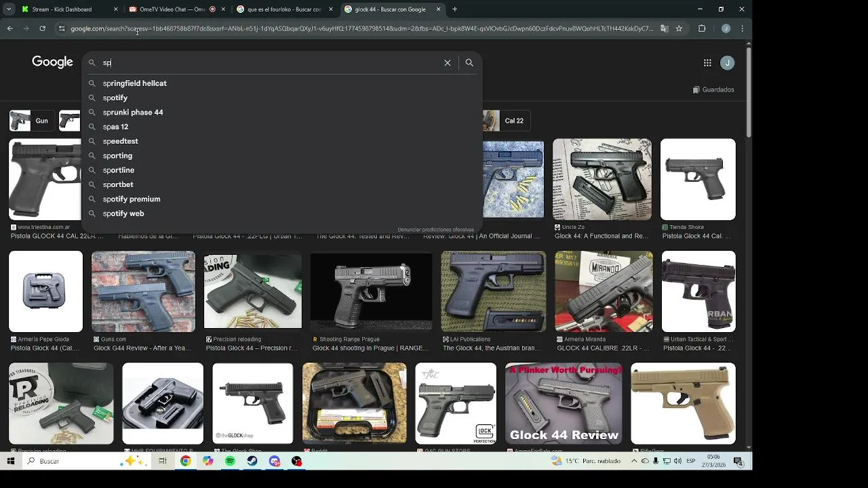Image resolution: width=868 pixels, height=488 pixels.
Task: Open the weather widget '15°C Parc. nublado'
Action: pos(586,461)
